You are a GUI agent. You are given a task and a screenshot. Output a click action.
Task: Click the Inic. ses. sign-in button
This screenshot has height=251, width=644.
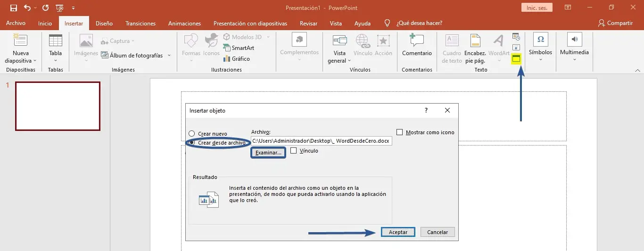pyautogui.click(x=537, y=8)
